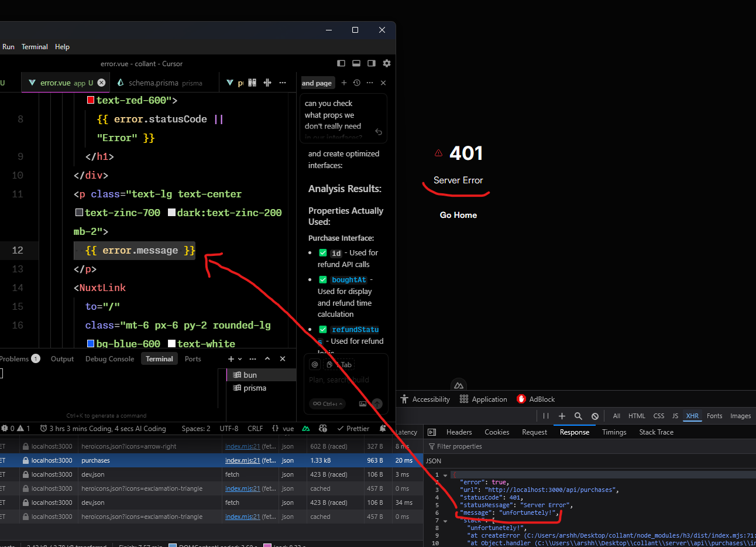Click Spaces: 2 indentation in status bar
This screenshot has width=756, height=547.
[196, 429]
